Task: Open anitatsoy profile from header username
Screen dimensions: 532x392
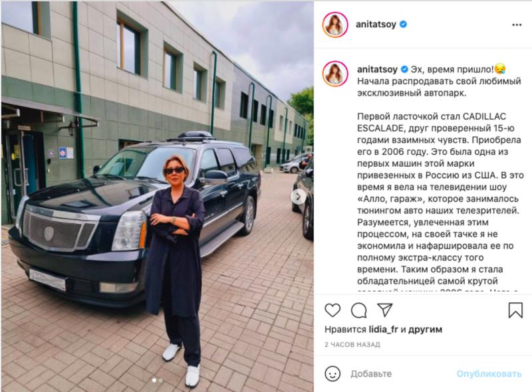Action: pyautogui.click(x=376, y=25)
